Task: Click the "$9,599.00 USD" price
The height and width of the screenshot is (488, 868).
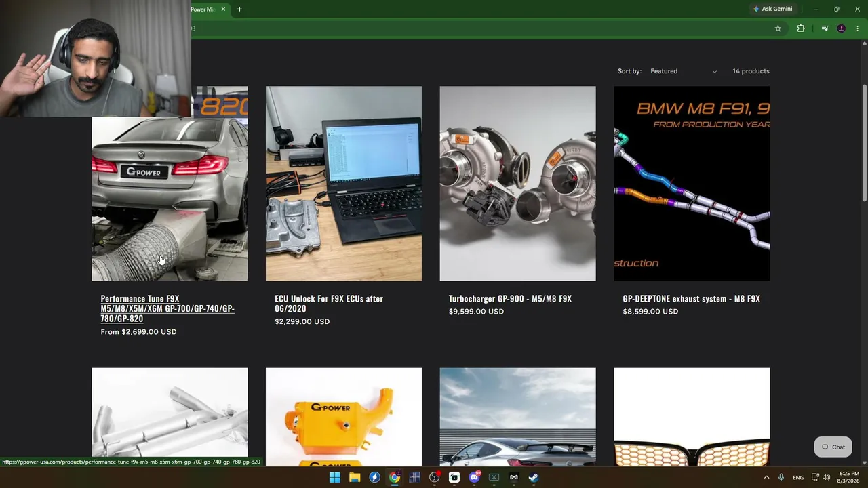Action: (476, 312)
